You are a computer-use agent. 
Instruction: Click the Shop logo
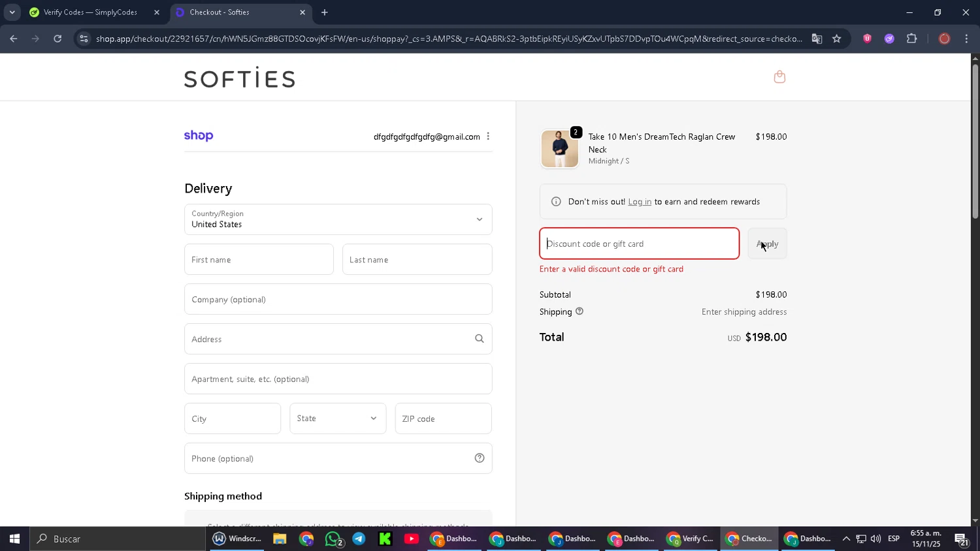[199, 136]
